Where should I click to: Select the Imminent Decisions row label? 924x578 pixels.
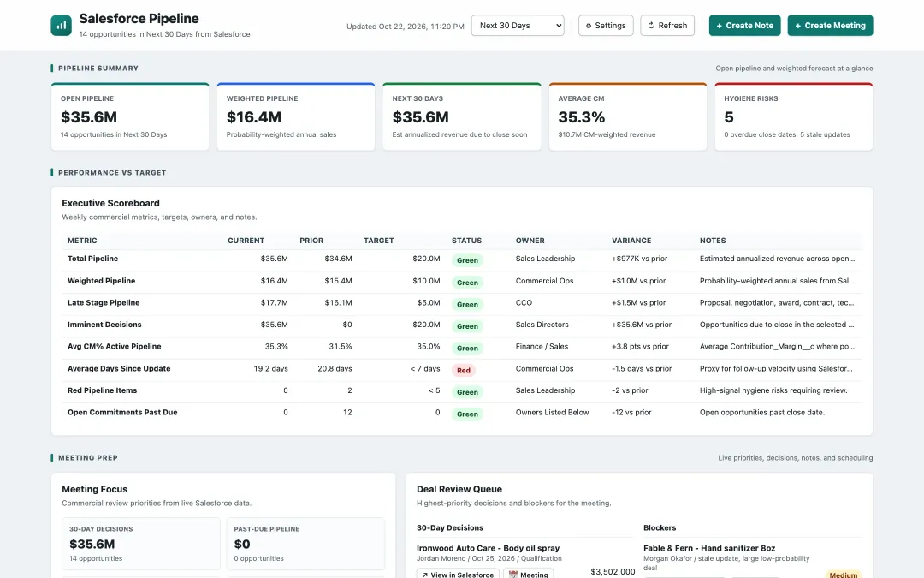tap(104, 325)
